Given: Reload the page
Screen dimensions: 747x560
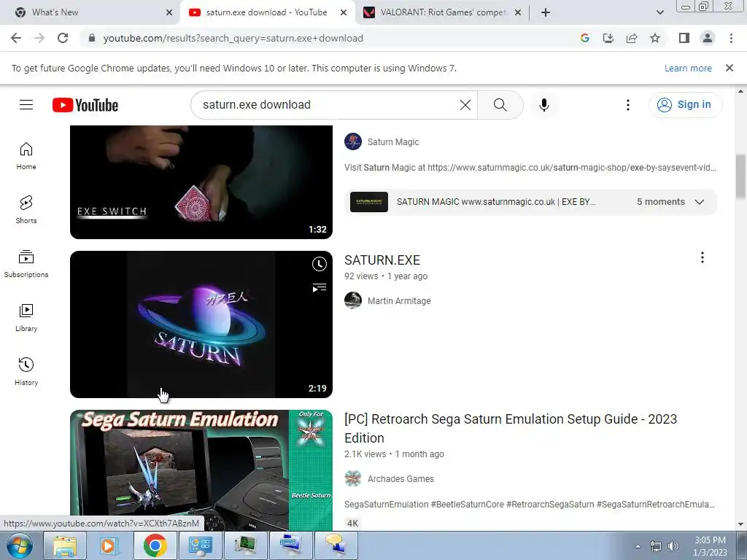Looking at the screenshot, I should click(63, 38).
